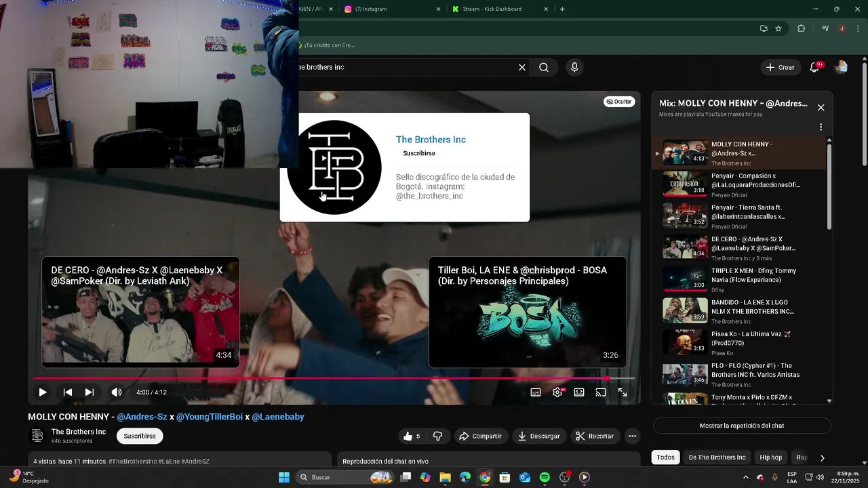Click Mostrar la repetición del chat
Screen dimensions: 868x488
tap(742, 426)
